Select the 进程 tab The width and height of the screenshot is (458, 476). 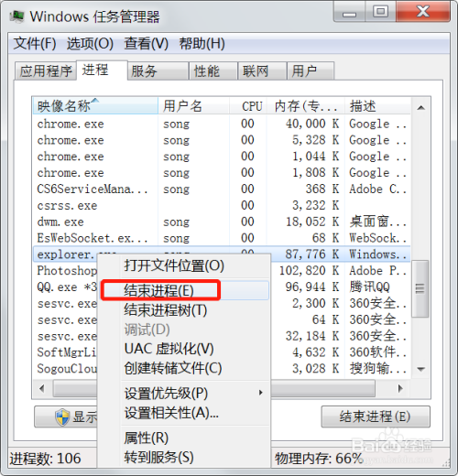[x=102, y=70]
